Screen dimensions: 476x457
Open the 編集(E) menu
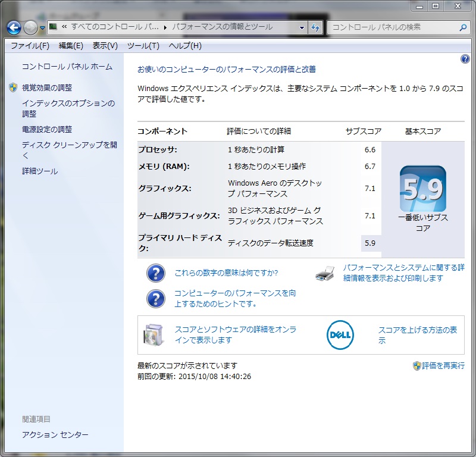[x=71, y=46]
